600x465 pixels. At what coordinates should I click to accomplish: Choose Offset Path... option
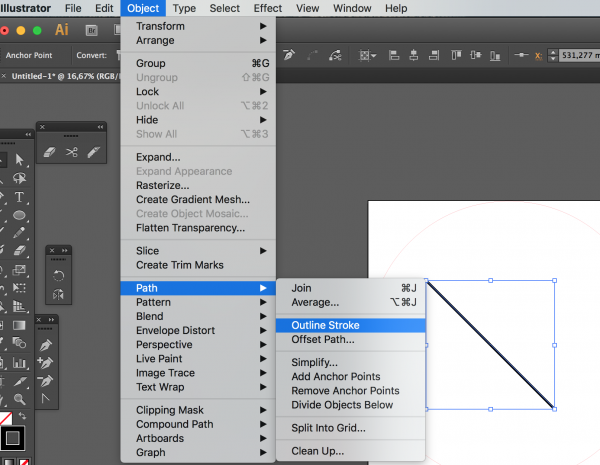[x=351, y=339]
